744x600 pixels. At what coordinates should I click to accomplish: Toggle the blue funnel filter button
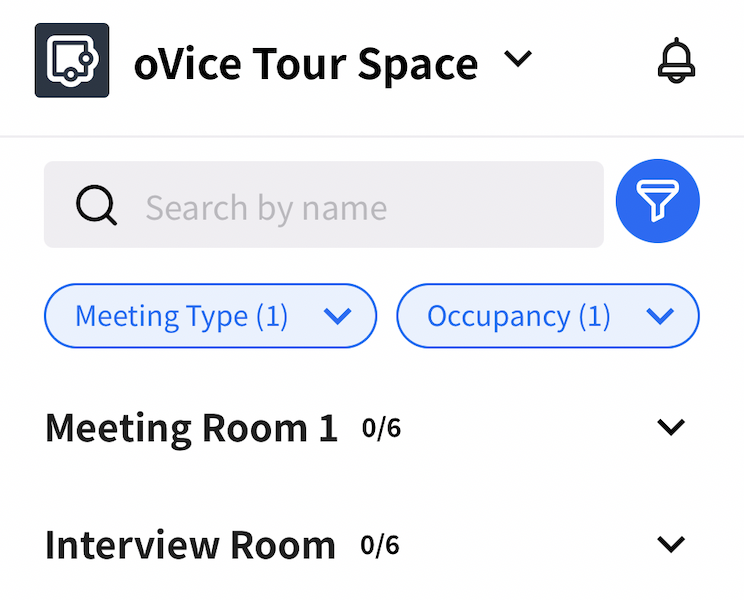(x=657, y=202)
